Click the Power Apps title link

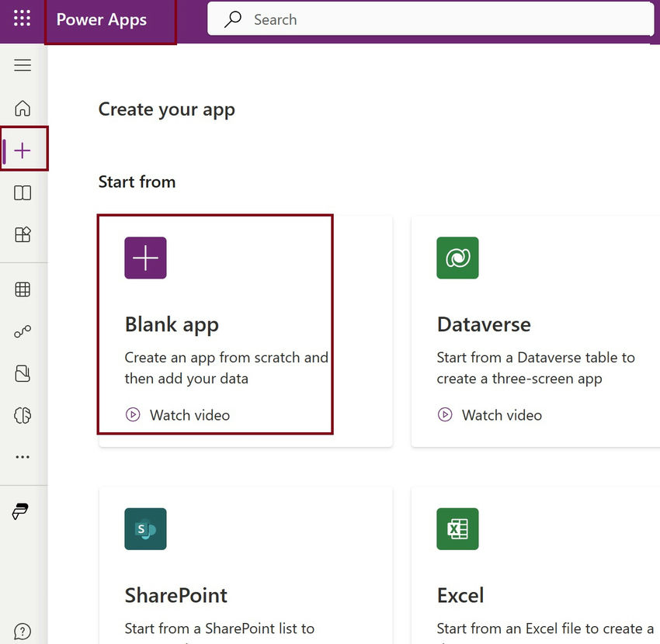[x=102, y=19]
